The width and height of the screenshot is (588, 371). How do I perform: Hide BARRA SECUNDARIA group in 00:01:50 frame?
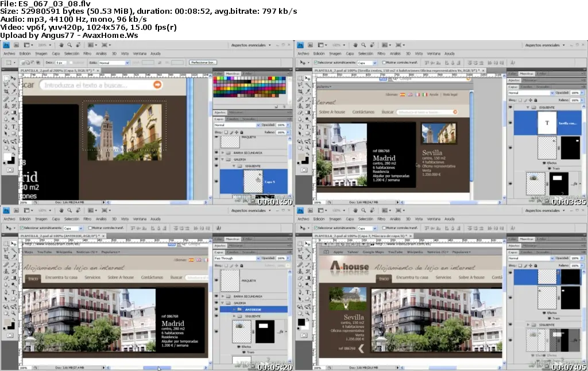click(x=216, y=153)
